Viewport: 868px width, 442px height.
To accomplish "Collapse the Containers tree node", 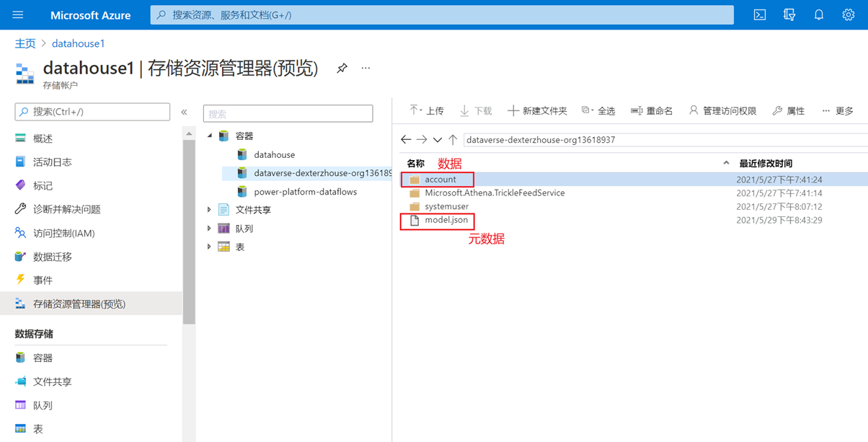I will [x=210, y=136].
